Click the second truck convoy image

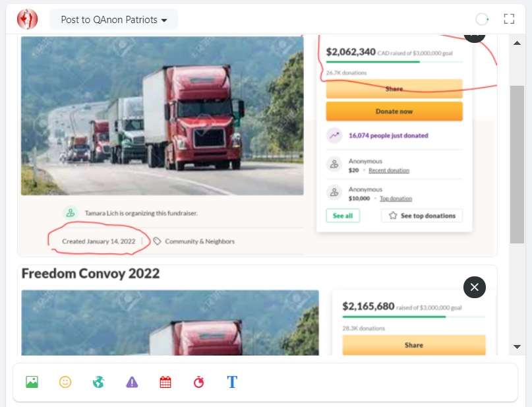pos(170,323)
